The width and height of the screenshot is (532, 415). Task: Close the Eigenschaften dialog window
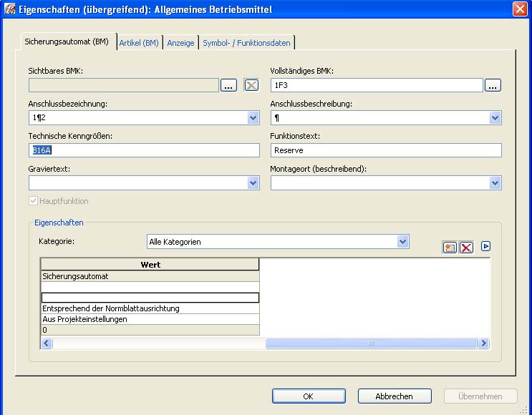tap(521, 9)
